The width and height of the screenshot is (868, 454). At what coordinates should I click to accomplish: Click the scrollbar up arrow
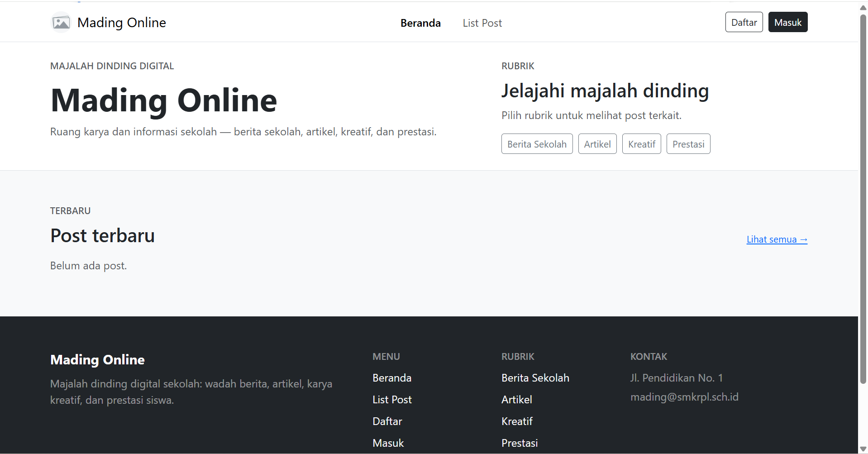click(863, 7)
